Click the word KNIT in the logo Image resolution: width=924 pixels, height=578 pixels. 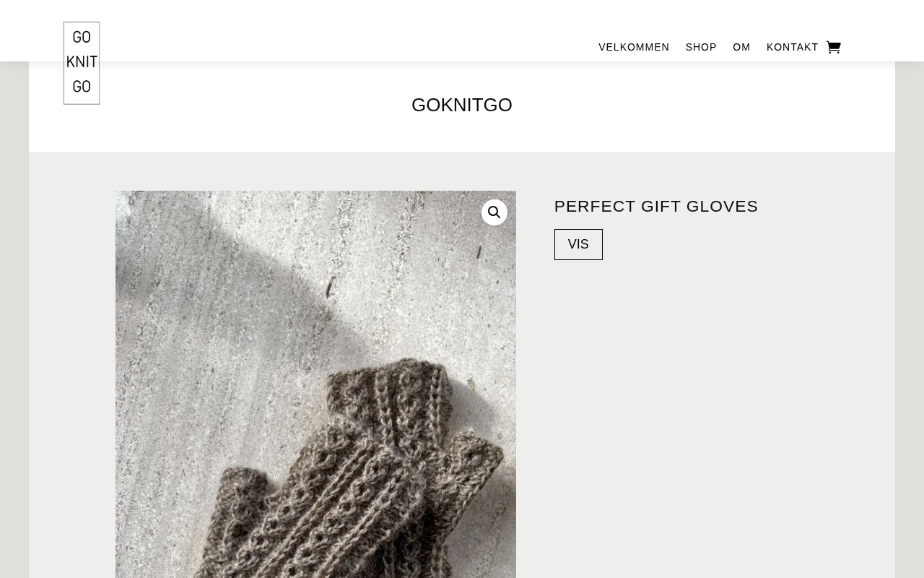click(82, 62)
